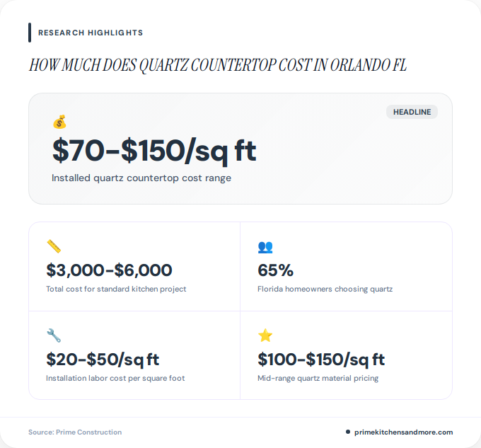481x448 pixels.
Task: Click Florida homeowners choosing quartz caption
Action: [325, 289]
